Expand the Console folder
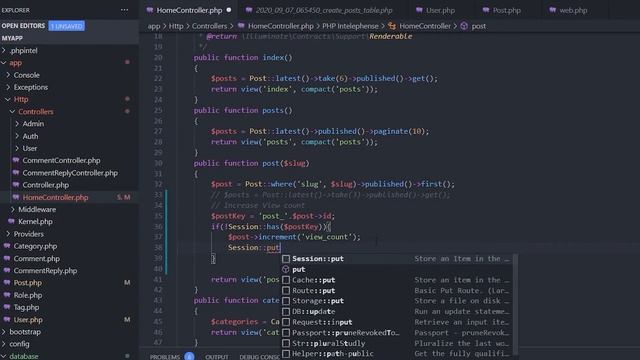 tap(8, 75)
